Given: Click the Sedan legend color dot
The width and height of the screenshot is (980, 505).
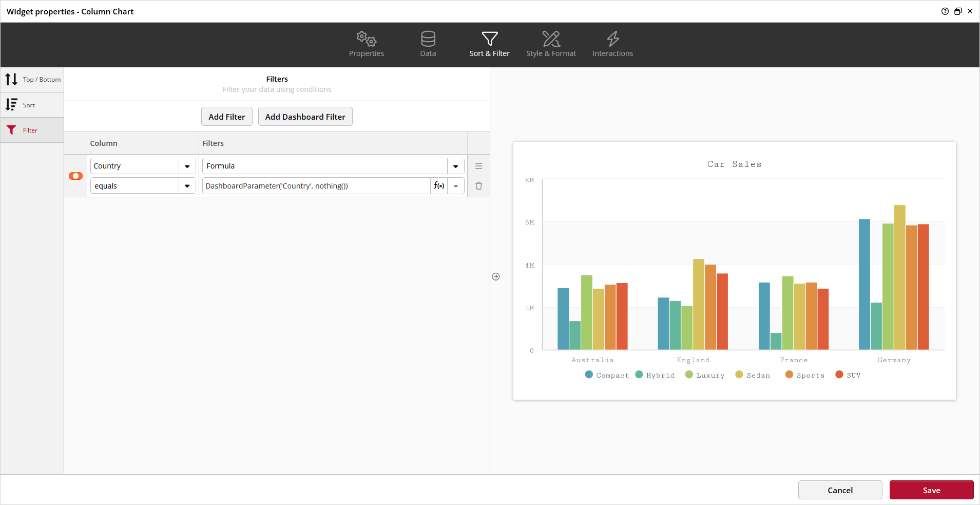Looking at the screenshot, I should pyautogui.click(x=739, y=375).
